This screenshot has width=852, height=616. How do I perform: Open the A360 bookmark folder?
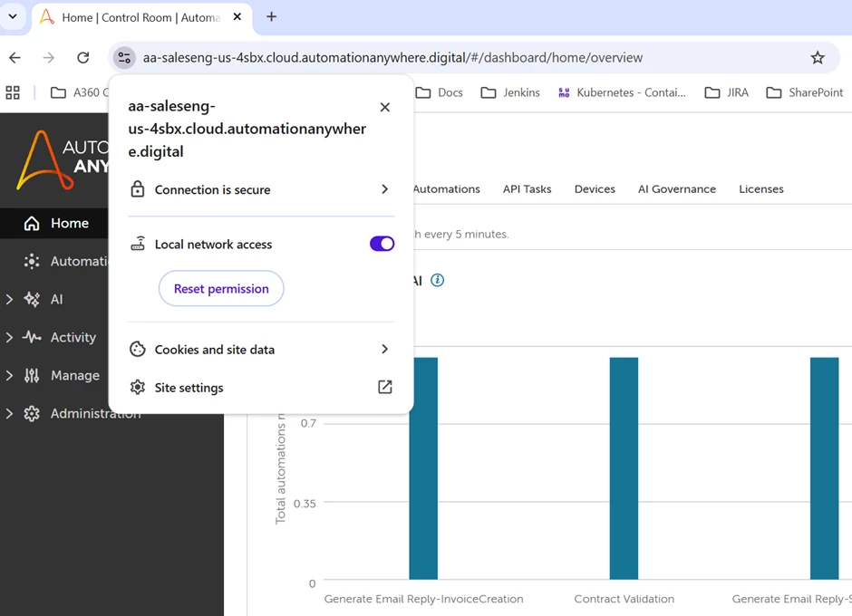[80, 92]
